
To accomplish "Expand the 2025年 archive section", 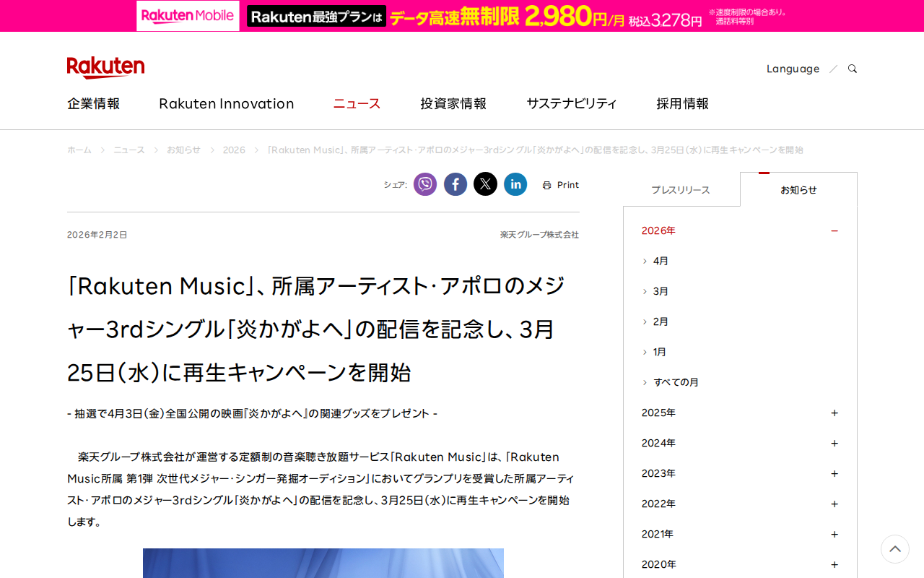I will 834,413.
